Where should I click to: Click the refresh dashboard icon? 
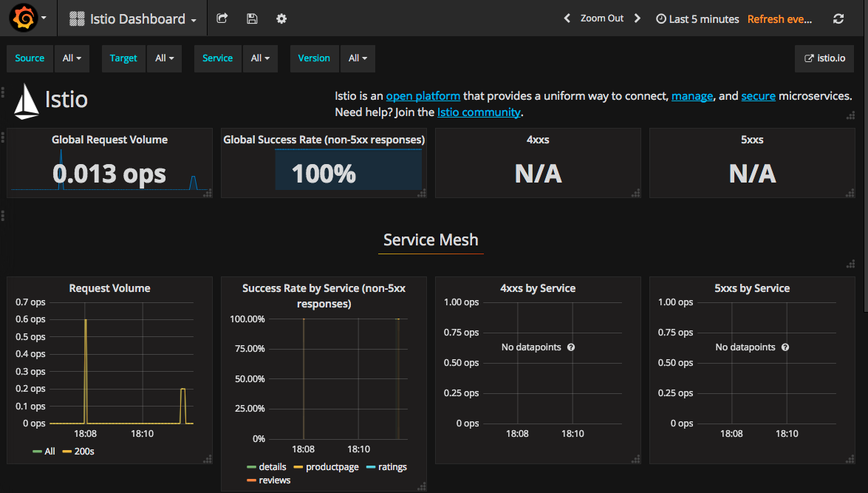pyautogui.click(x=838, y=19)
